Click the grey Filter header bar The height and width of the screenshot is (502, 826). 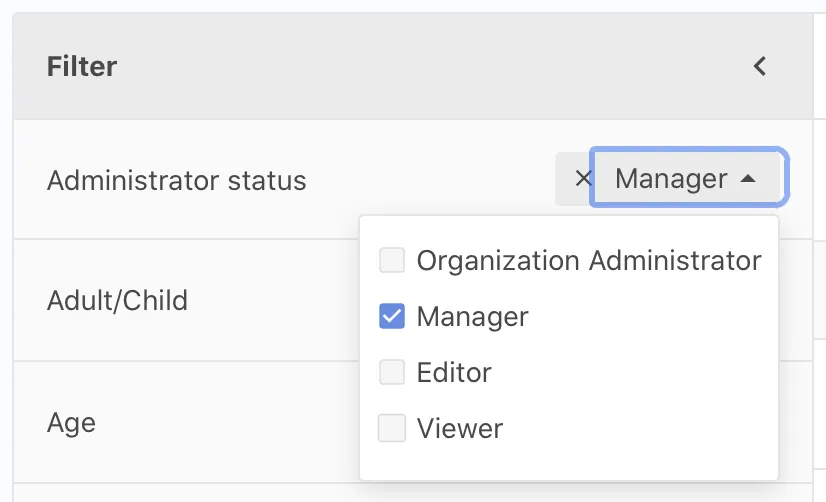[x=400, y=67]
